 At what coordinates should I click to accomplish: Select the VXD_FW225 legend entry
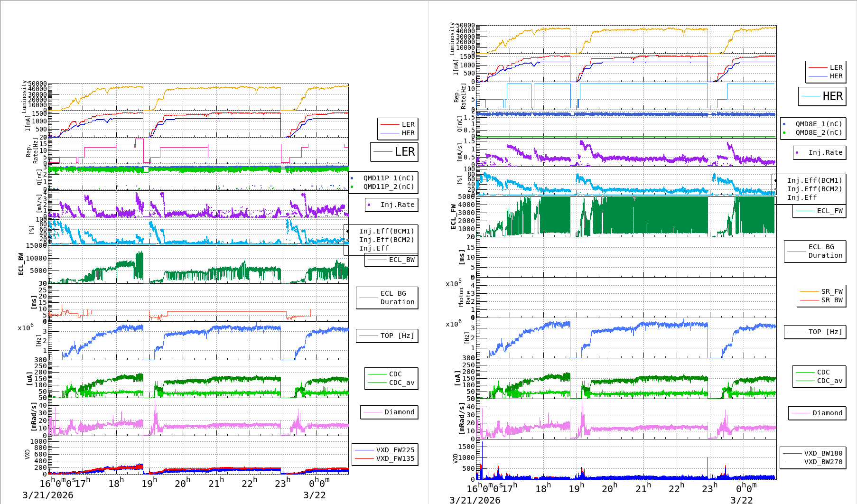coord(394,450)
